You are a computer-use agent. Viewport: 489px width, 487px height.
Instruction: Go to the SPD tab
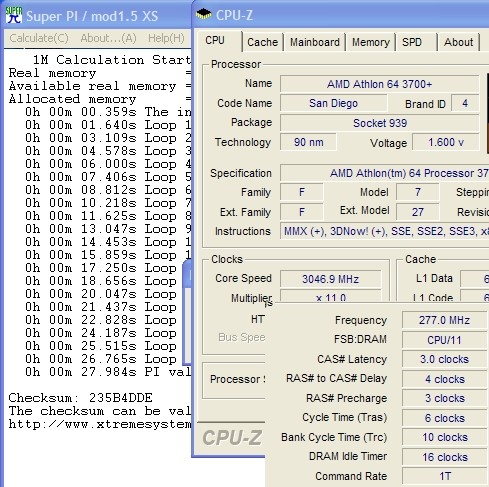click(x=412, y=42)
